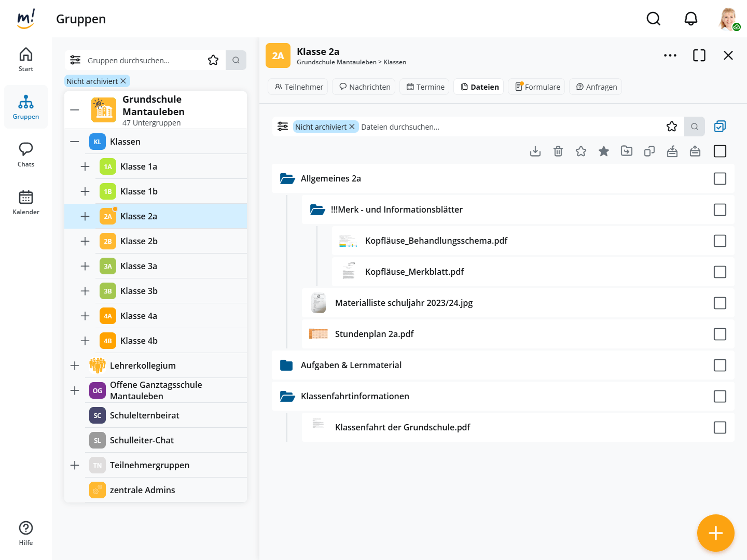Remove Nicht archiviert filter in groups panel
747x560 pixels.
click(123, 81)
